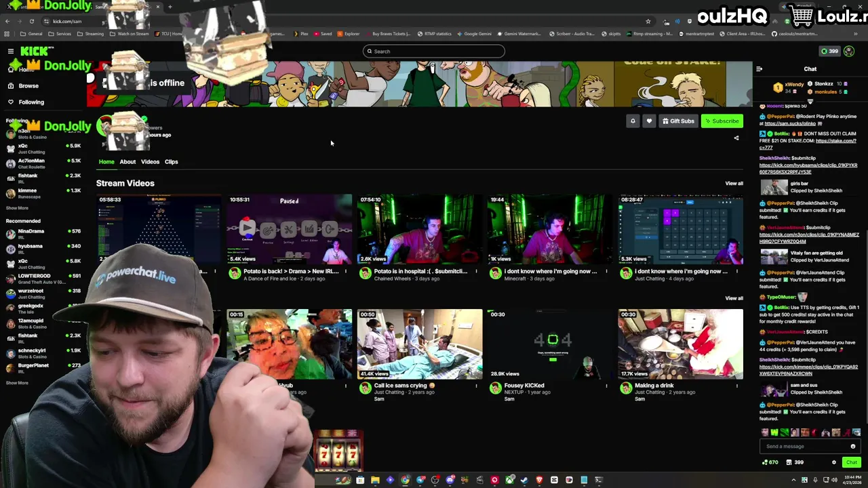The height and width of the screenshot is (488, 868).
Task: Send message with green Chat button
Action: click(x=852, y=463)
